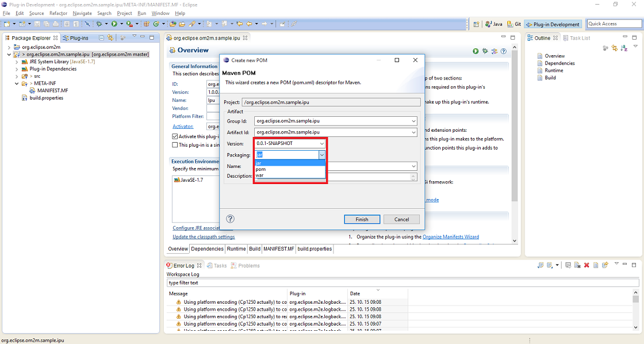Expand the src folder node

click(17, 76)
